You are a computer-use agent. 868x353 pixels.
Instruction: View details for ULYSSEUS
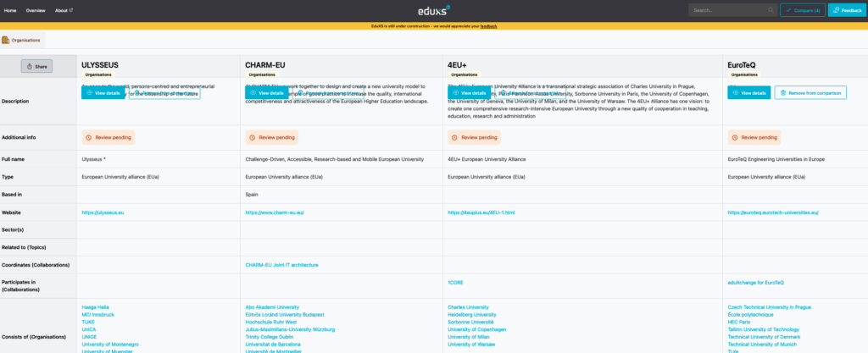pos(103,93)
